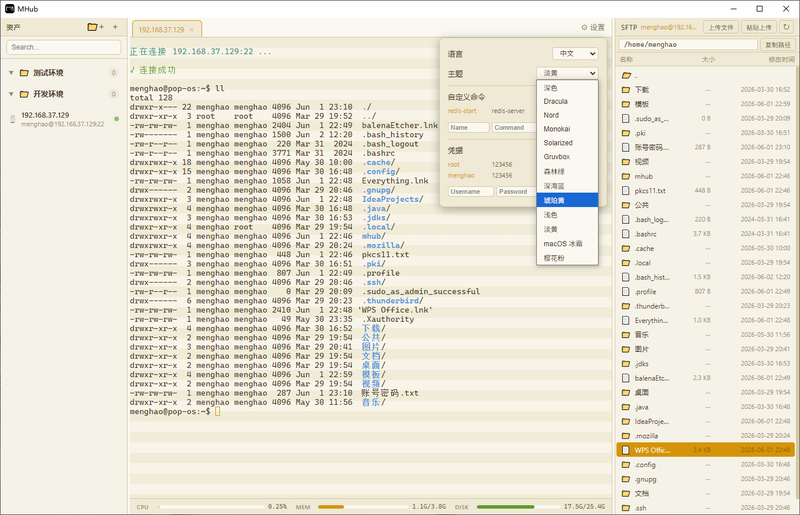Select 樱花粉 theme option
Viewport: 800px width, 515px height.
tap(567, 258)
